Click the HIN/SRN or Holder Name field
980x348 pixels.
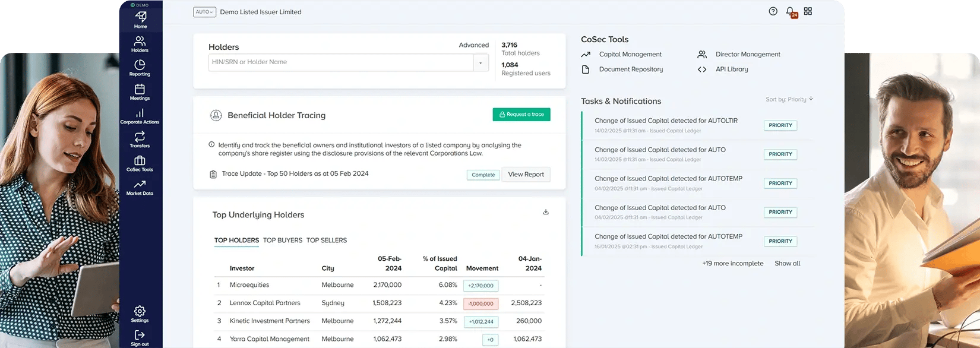[x=341, y=62]
